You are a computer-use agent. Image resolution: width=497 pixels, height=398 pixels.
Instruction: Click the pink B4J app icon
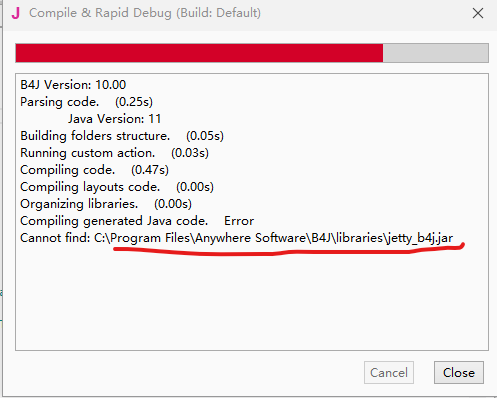(16, 13)
